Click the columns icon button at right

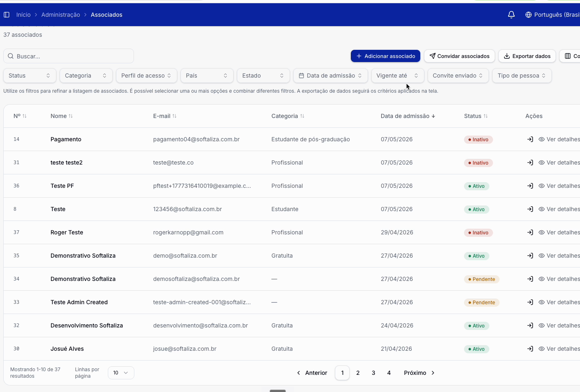(x=570, y=56)
